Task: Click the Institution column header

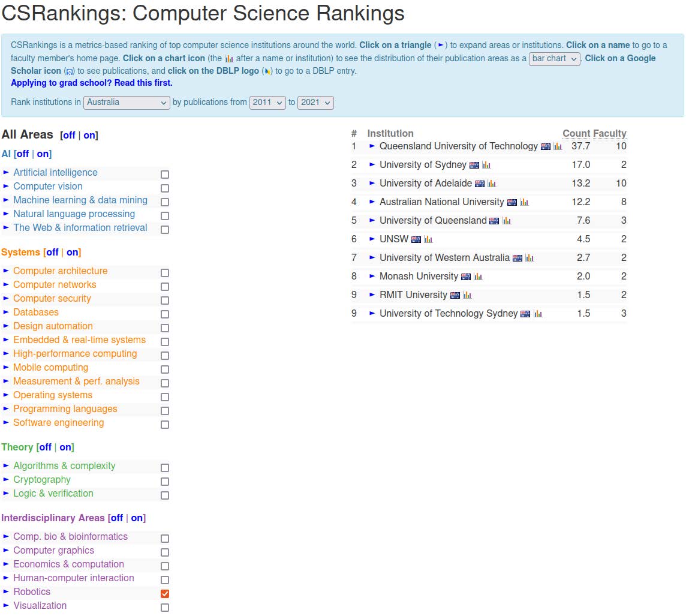Action: tap(390, 133)
